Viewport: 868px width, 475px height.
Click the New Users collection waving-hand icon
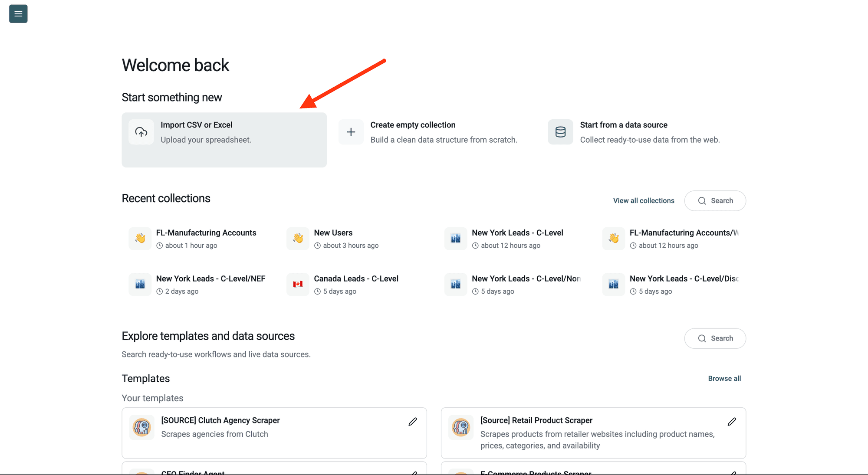298,238
